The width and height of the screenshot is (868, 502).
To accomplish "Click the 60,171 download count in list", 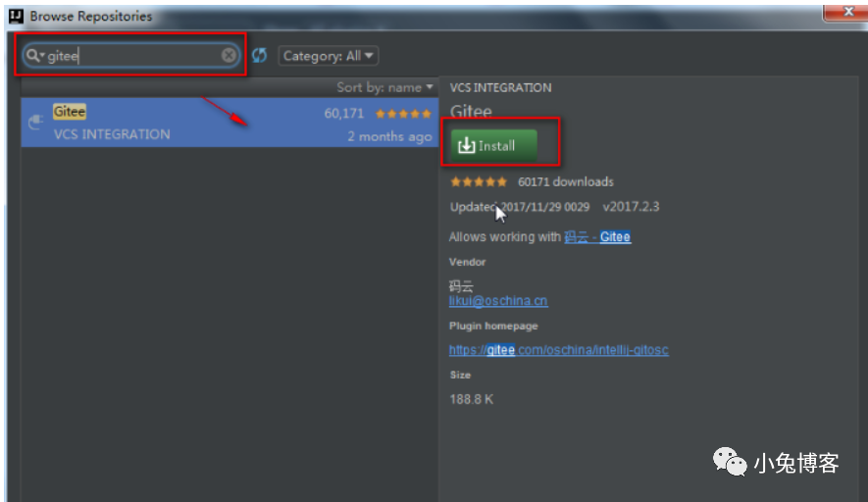I will [344, 114].
